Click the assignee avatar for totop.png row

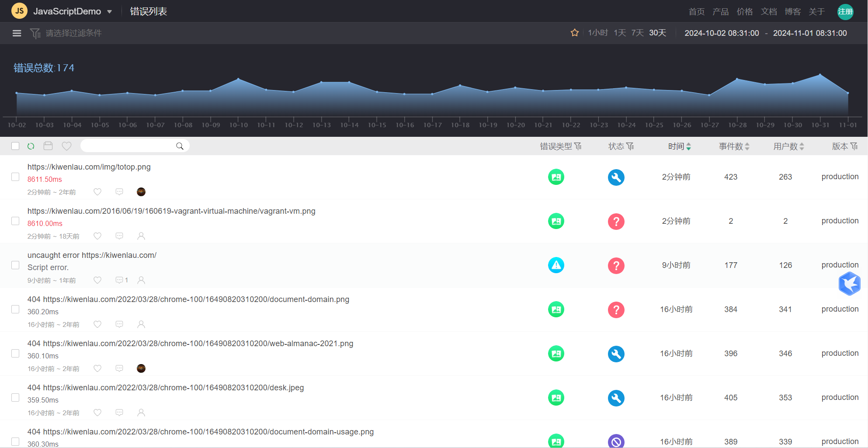(141, 192)
